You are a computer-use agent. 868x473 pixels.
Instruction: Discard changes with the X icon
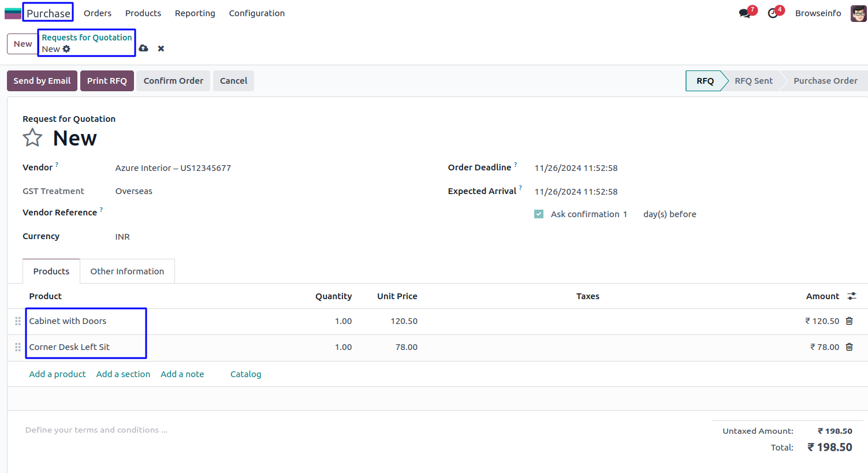tap(161, 49)
